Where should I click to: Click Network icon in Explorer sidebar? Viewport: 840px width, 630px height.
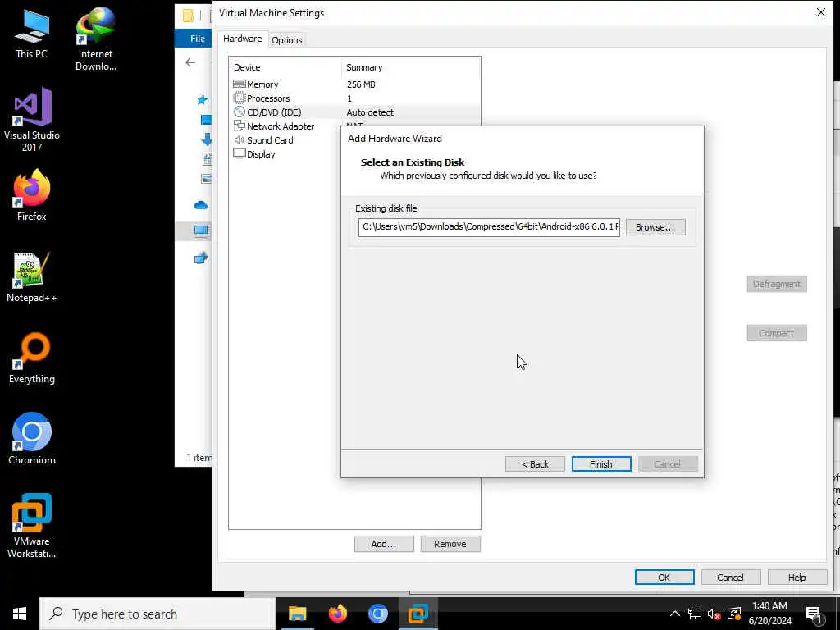coord(201,258)
